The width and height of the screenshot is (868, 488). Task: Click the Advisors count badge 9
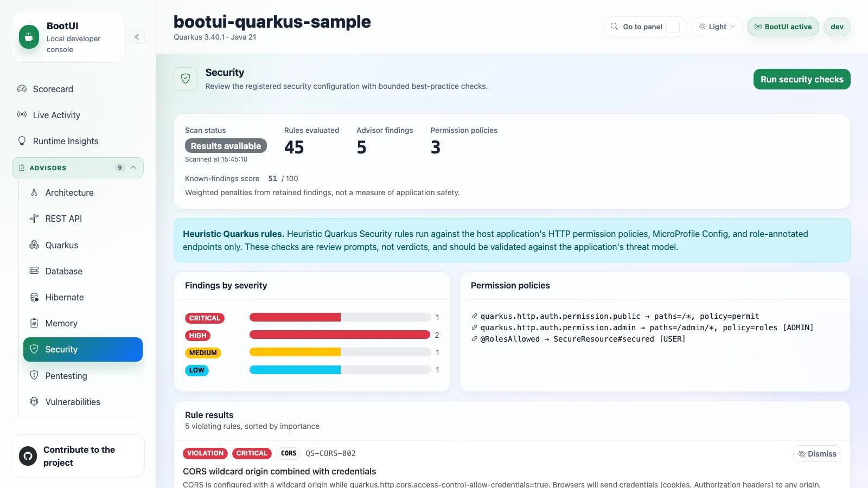(x=120, y=168)
